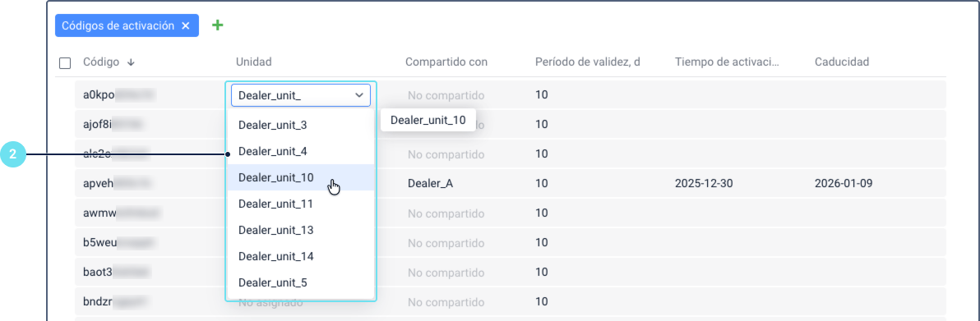Choose Dealer_unit_4 from the list
Viewport: 980px width, 321px height.
tap(301, 151)
